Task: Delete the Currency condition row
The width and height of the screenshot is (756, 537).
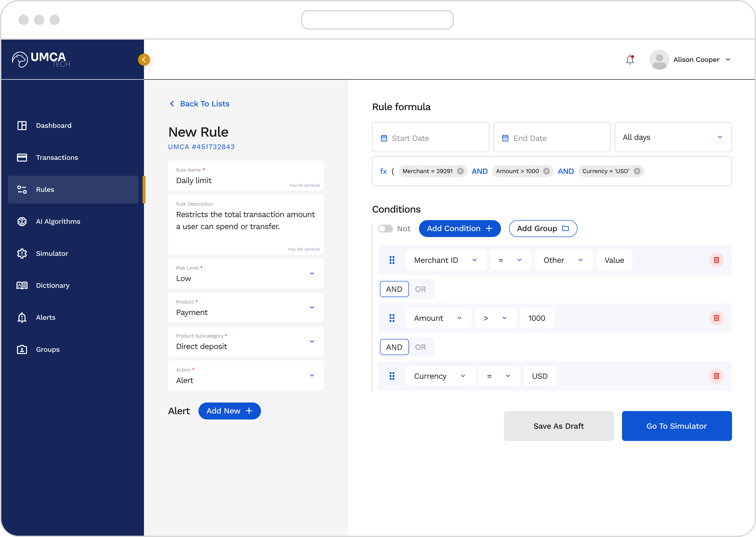Action: [x=716, y=376]
